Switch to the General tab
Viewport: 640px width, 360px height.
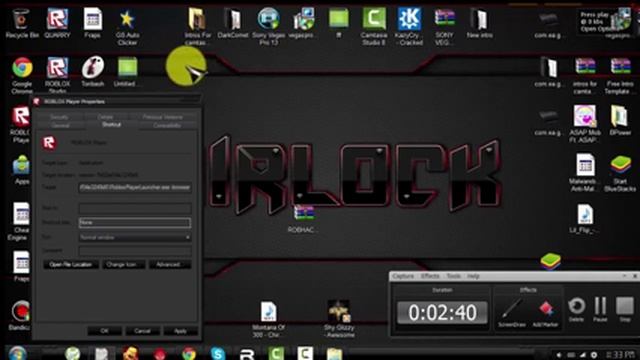[x=60, y=126]
